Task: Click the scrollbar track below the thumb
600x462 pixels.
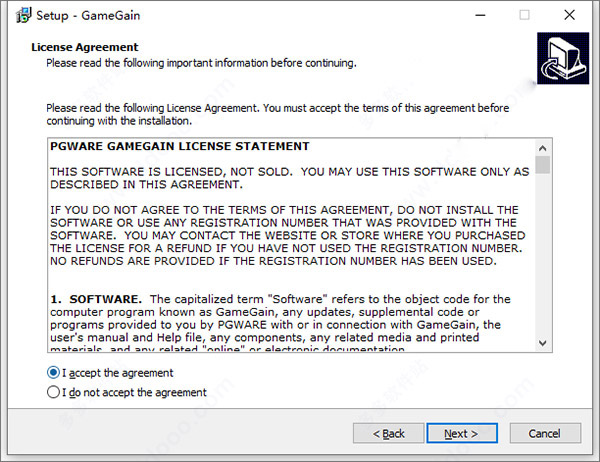Action: coord(542,260)
